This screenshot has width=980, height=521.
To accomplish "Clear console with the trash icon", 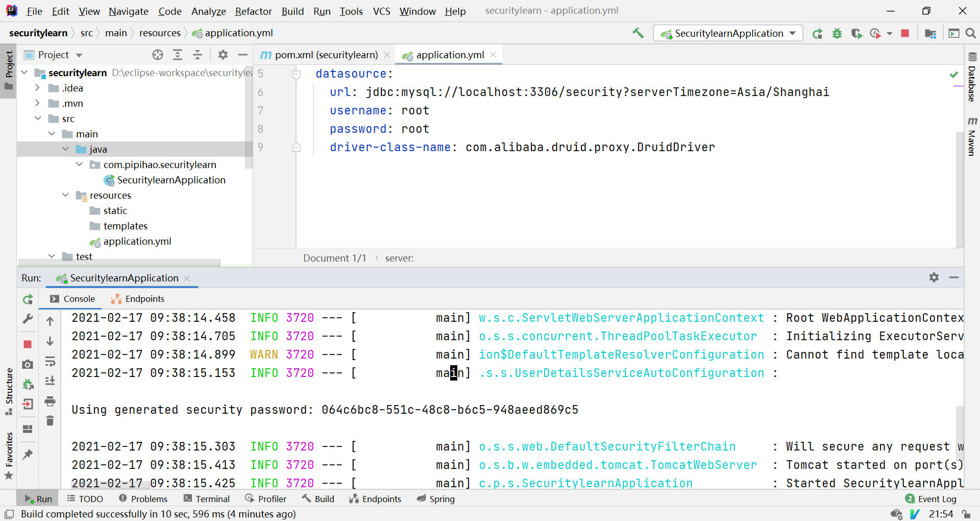I will click(50, 421).
